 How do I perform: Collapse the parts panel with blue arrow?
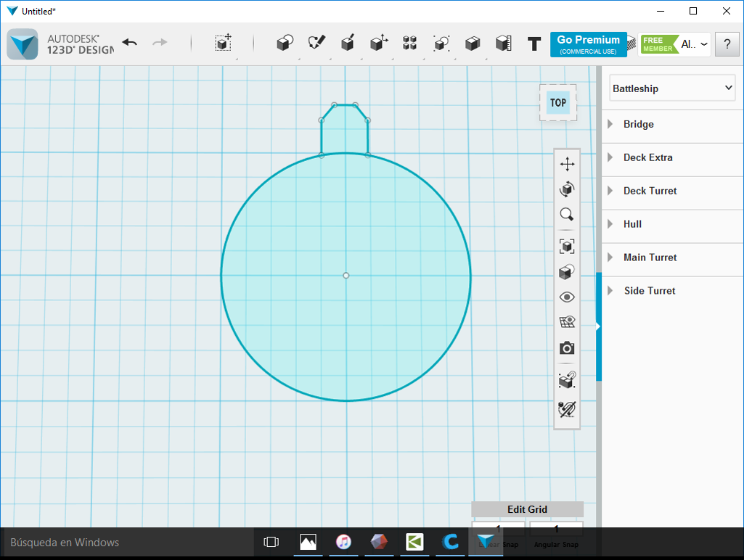[x=598, y=326]
